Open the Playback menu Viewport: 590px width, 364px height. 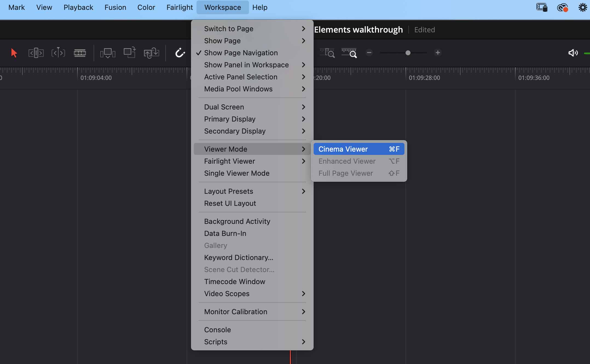[78, 7]
